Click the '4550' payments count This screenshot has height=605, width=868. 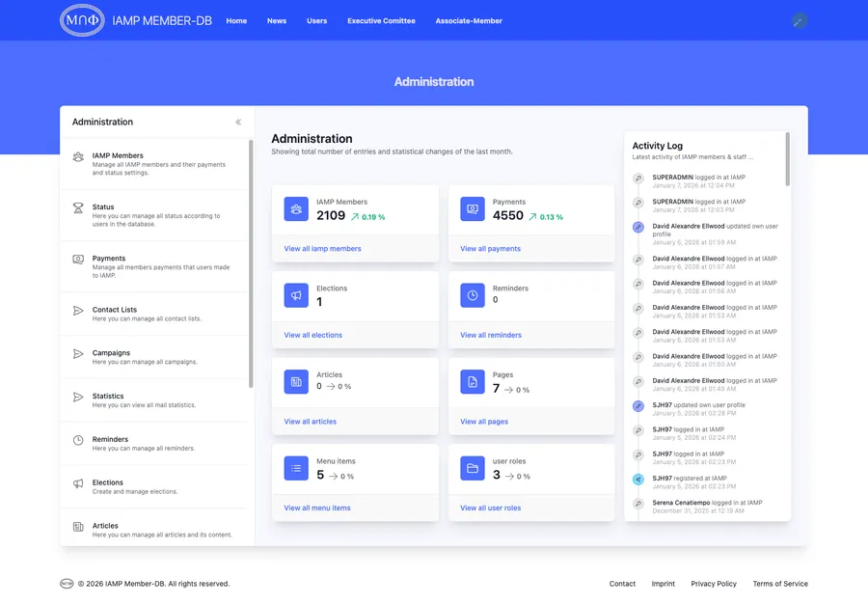(508, 215)
